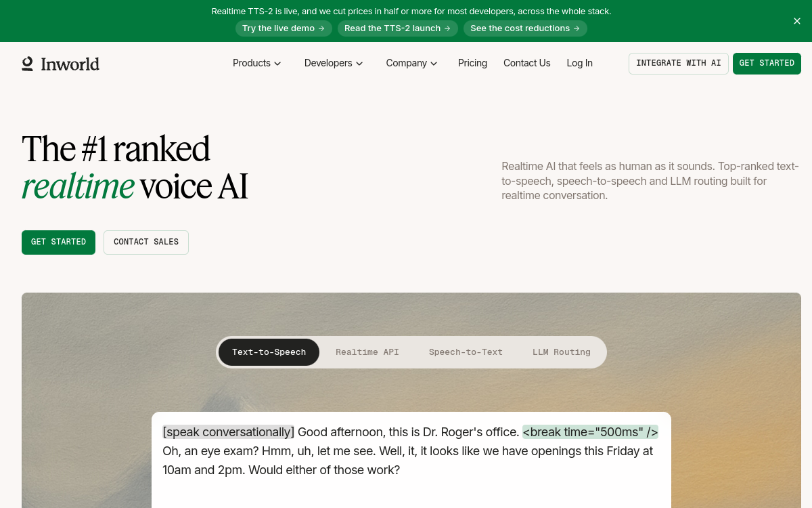The height and width of the screenshot is (508, 812).
Task: Switch to the LLM Routing tab
Action: pos(562,352)
